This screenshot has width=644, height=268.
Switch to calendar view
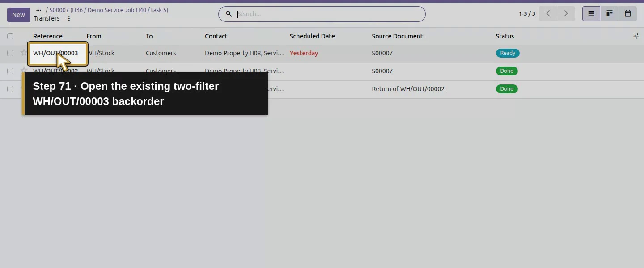point(628,13)
